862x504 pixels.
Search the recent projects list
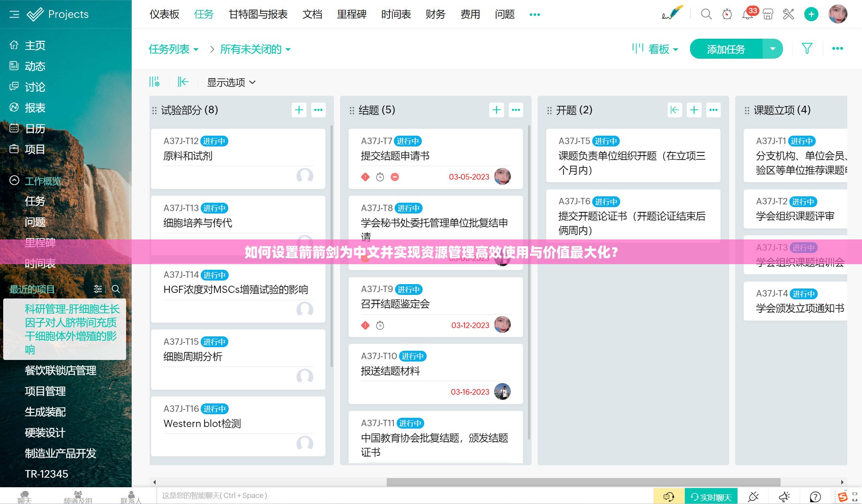pyautogui.click(x=116, y=289)
